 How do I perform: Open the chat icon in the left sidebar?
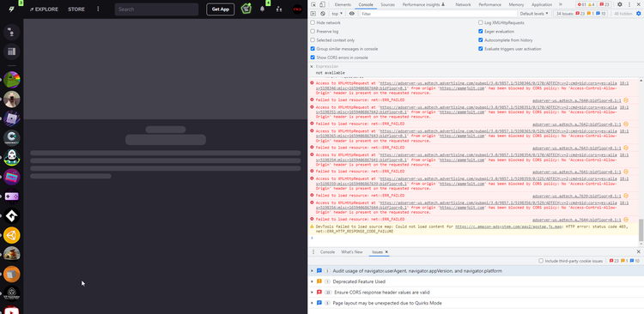click(11, 32)
